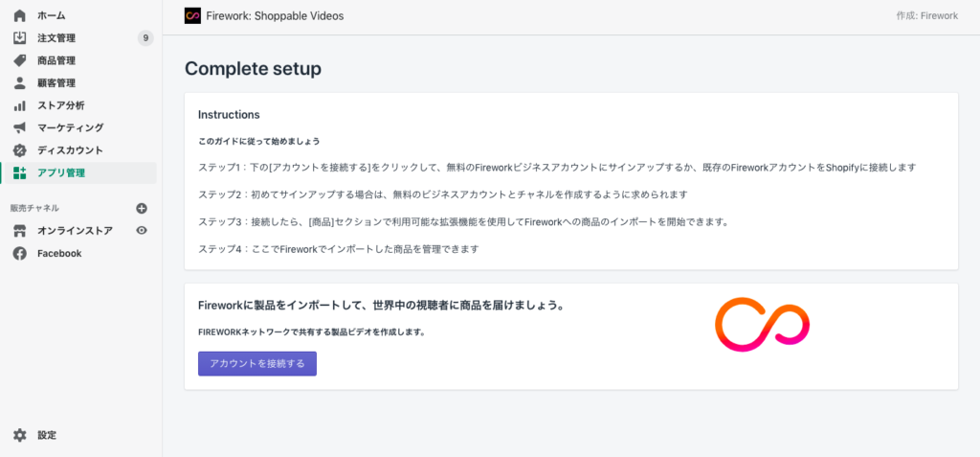The image size is (980, 457).
Task: Click the settings gear icon
Action: click(x=20, y=435)
